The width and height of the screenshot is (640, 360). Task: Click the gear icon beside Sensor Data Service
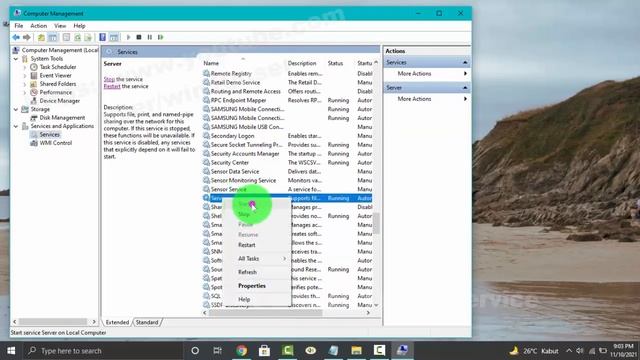pyautogui.click(x=206, y=171)
